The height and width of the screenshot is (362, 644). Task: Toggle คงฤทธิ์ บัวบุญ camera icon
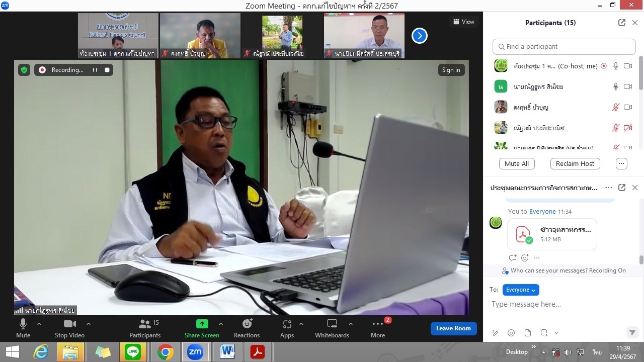628,107
